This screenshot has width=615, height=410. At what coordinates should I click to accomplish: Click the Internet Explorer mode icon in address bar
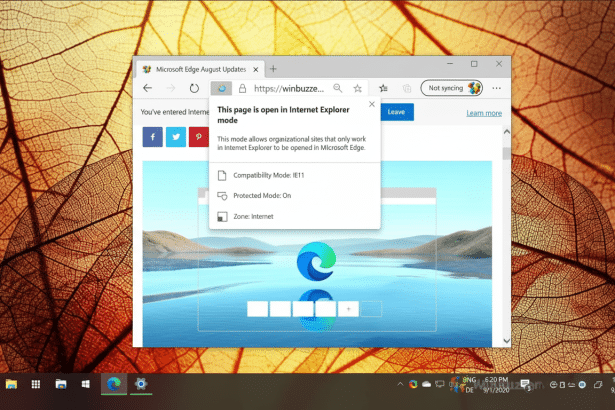click(222, 88)
